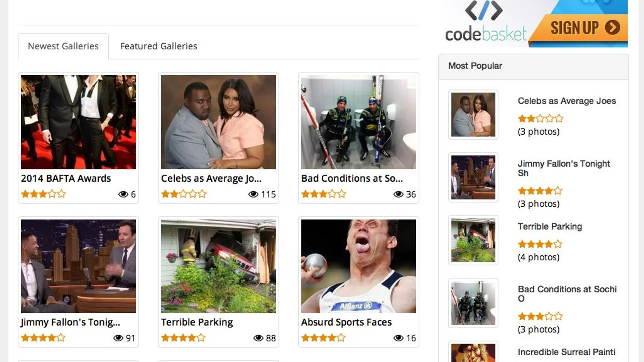Rate Absurd Sports Faces card five stars

pos(341,337)
